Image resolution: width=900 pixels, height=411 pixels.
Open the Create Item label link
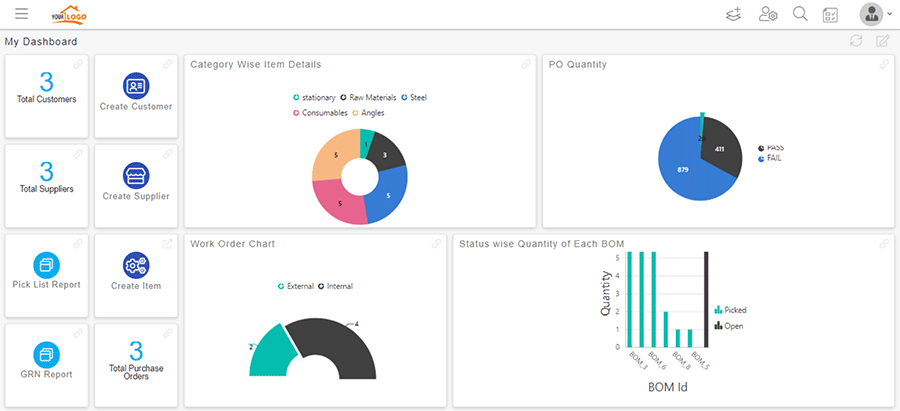point(136,285)
